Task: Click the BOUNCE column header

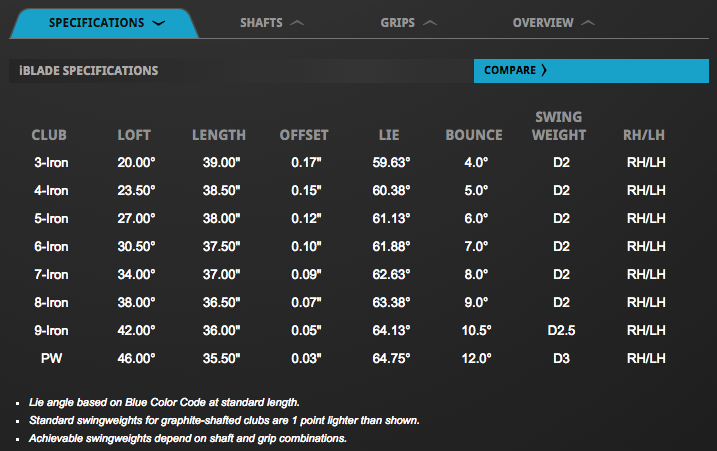Action: [474, 135]
